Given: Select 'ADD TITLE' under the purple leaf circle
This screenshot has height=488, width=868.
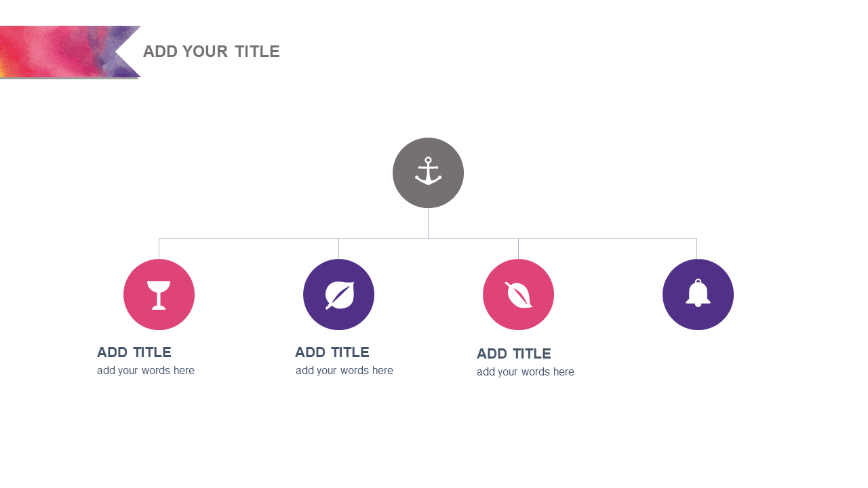Looking at the screenshot, I should pos(332,352).
